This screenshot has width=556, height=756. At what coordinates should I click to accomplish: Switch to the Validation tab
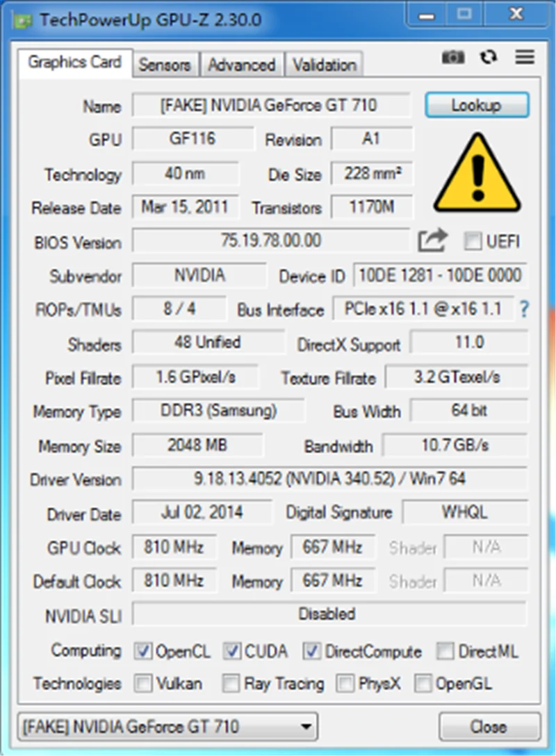pos(325,65)
